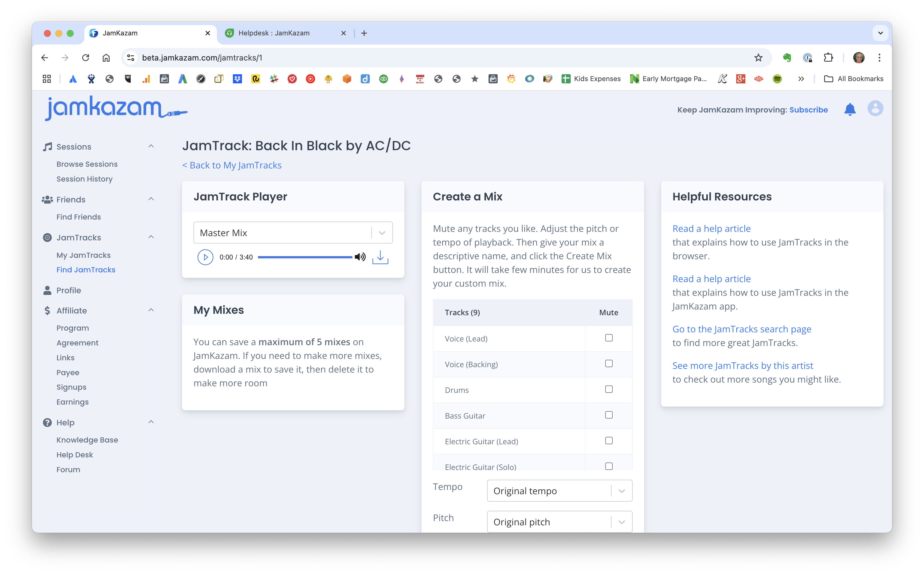This screenshot has height=575, width=924.
Task: Open My JamTracks in the sidebar
Action: [84, 255]
